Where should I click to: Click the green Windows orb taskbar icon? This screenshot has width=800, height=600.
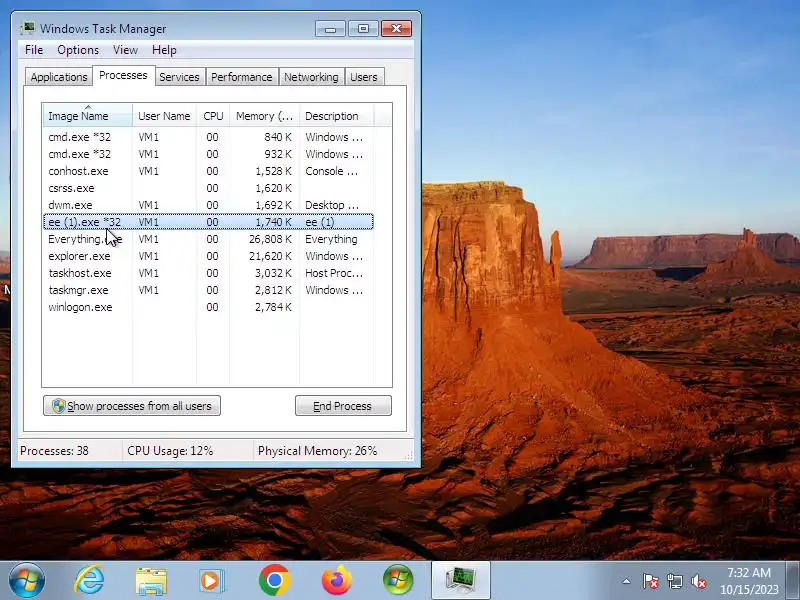[x=398, y=581]
